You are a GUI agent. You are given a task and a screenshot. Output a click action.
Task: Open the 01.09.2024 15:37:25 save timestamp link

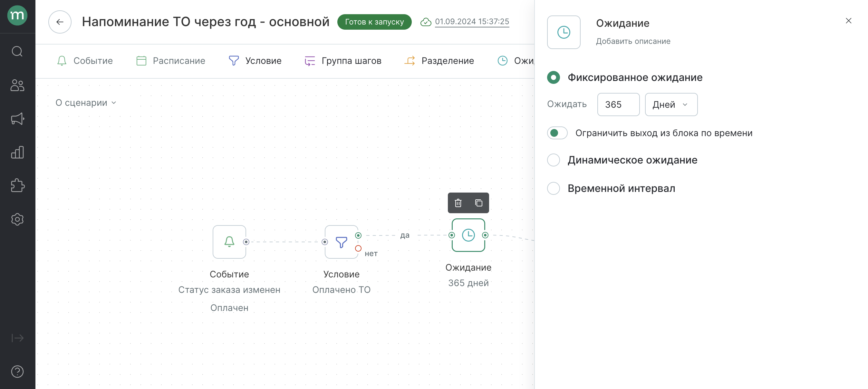pos(472,22)
